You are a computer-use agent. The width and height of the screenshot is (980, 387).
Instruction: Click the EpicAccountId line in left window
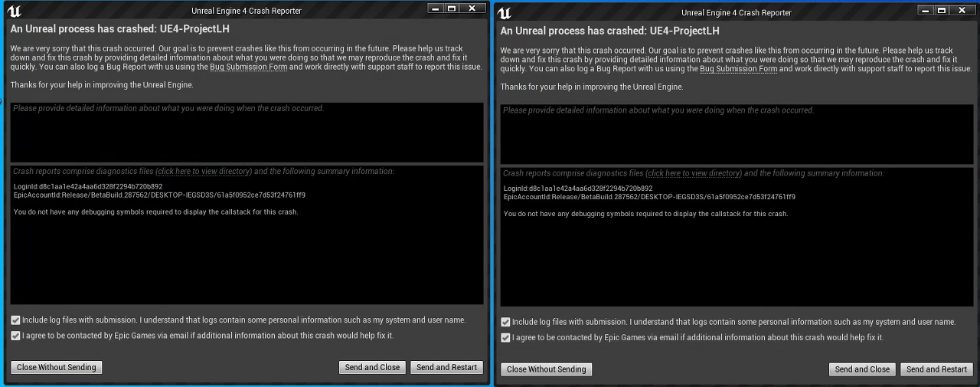pos(159,195)
